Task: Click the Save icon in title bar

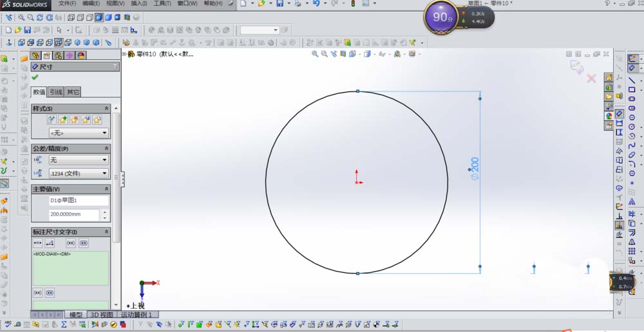Action: click(279, 3)
